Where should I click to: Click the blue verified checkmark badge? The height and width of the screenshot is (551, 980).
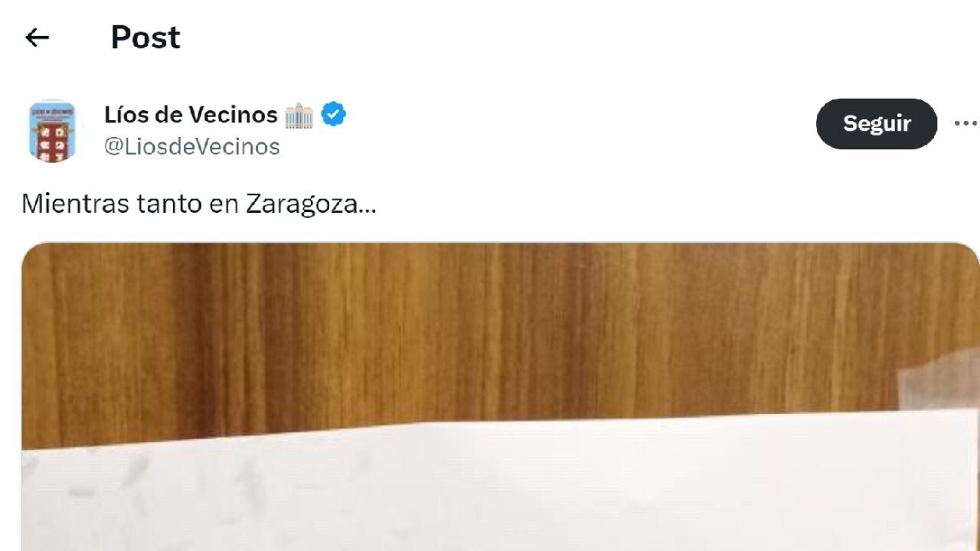click(x=334, y=115)
